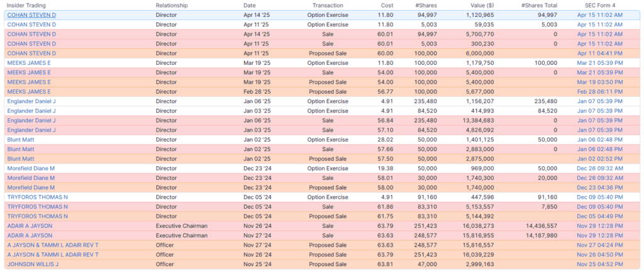The width and height of the screenshot is (644, 273).
Task: Open JOHNSON WILLIS J insider link
Action: (x=33, y=264)
